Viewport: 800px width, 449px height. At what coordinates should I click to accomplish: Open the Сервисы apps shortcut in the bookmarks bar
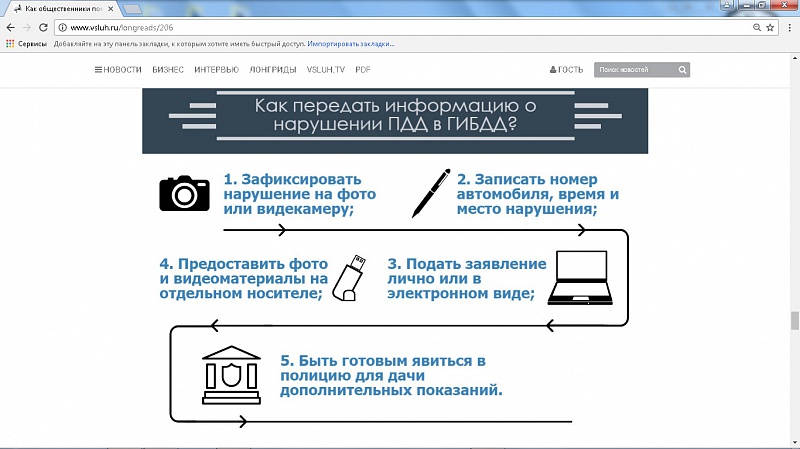(27, 44)
